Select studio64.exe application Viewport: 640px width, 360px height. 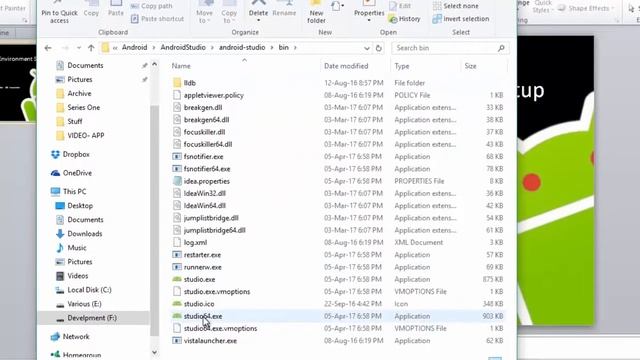[x=203, y=316]
